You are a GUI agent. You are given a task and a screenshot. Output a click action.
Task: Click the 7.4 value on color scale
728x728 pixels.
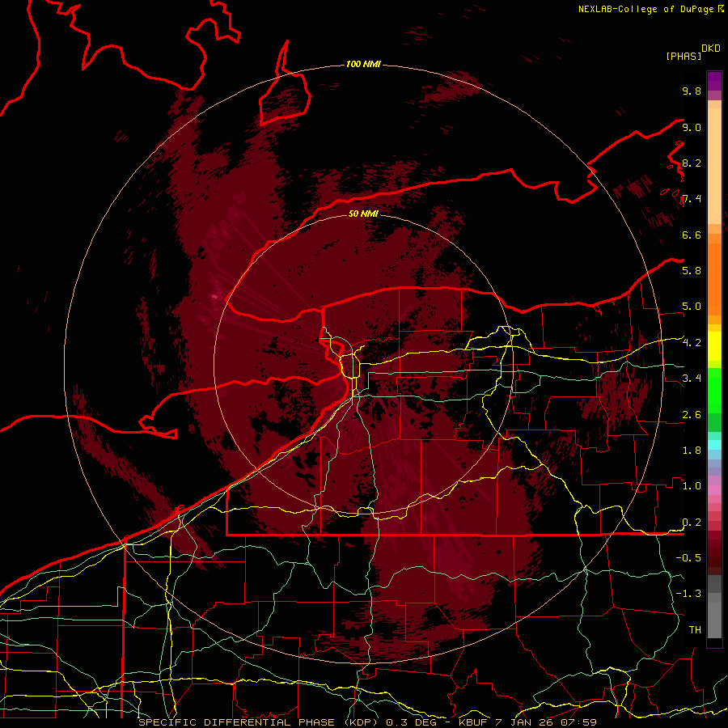pyautogui.click(x=692, y=199)
